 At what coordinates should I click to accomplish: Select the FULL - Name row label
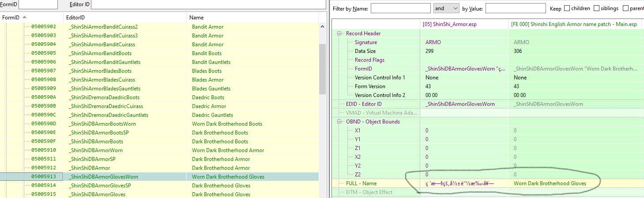click(x=362, y=183)
